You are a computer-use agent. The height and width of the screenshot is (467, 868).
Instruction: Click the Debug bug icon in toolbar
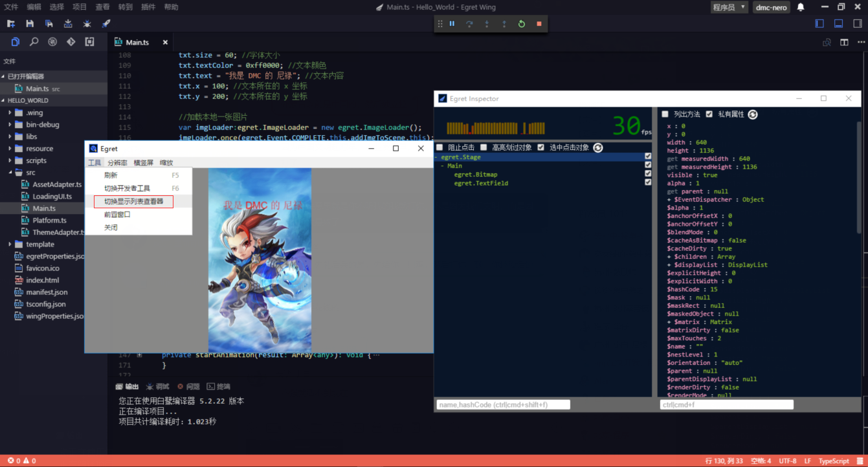[87, 24]
